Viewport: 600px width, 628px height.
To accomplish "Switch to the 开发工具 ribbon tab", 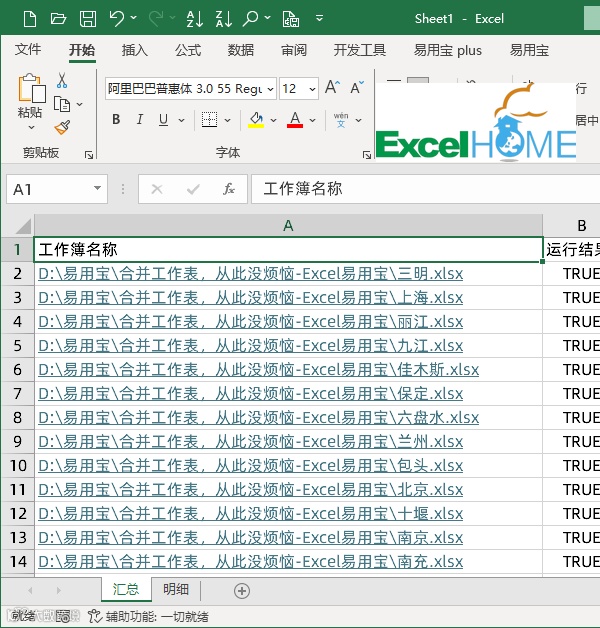I will 360,50.
